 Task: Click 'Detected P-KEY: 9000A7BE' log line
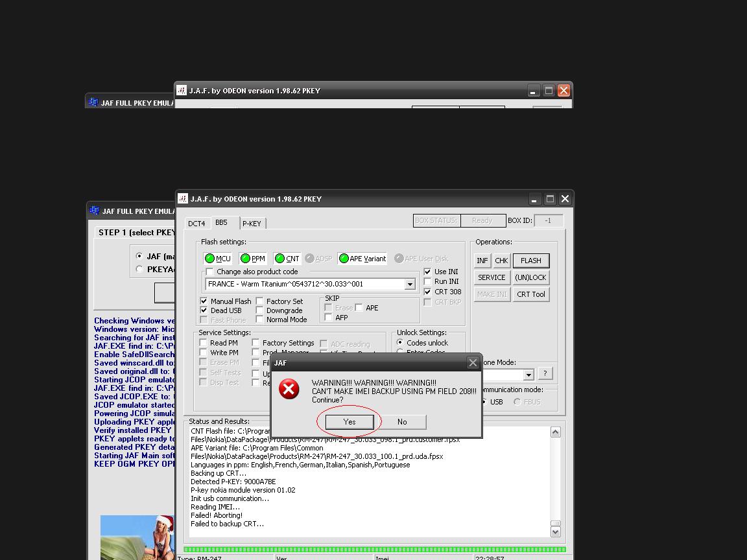click(x=233, y=482)
